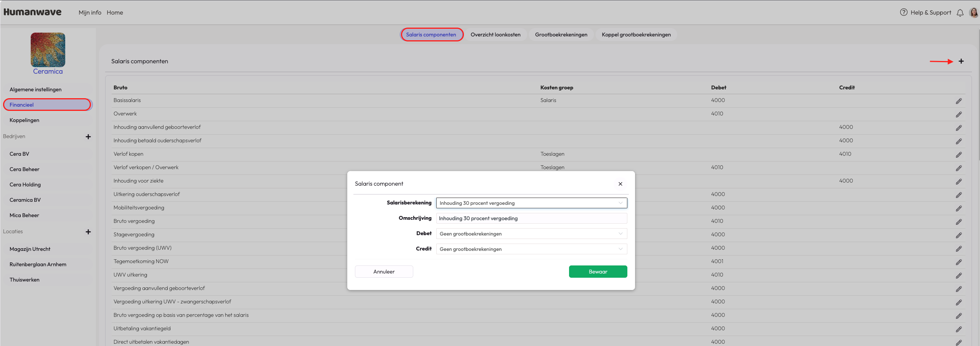Select Cera Holding company in sidebar
Image resolution: width=980 pixels, height=346 pixels.
tap(25, 185)
